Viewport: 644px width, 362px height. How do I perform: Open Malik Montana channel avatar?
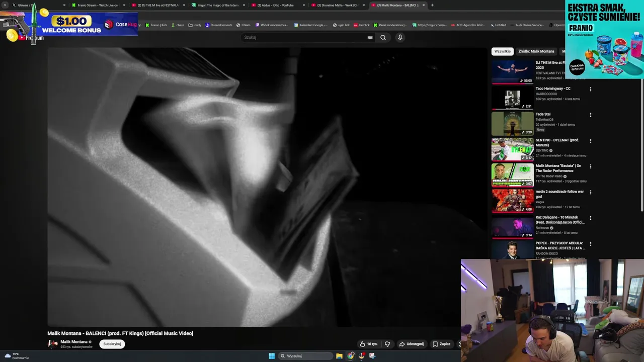(x=52, y=344)
